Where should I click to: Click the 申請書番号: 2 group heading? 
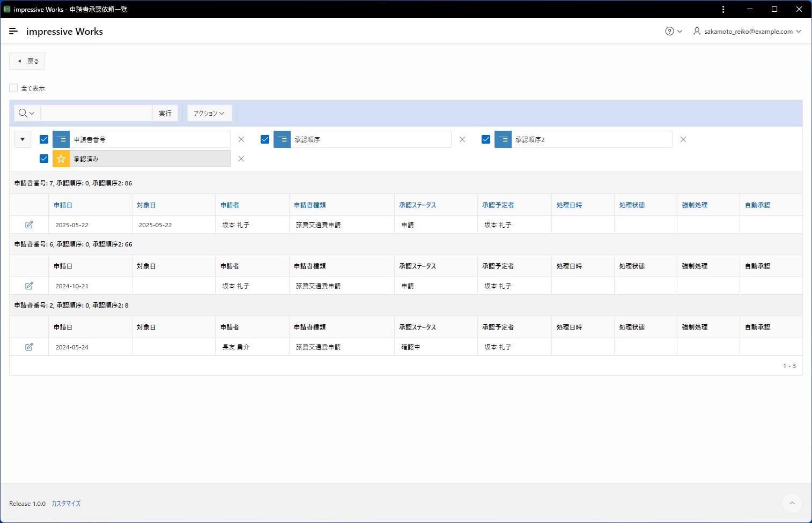click(71, 305)
